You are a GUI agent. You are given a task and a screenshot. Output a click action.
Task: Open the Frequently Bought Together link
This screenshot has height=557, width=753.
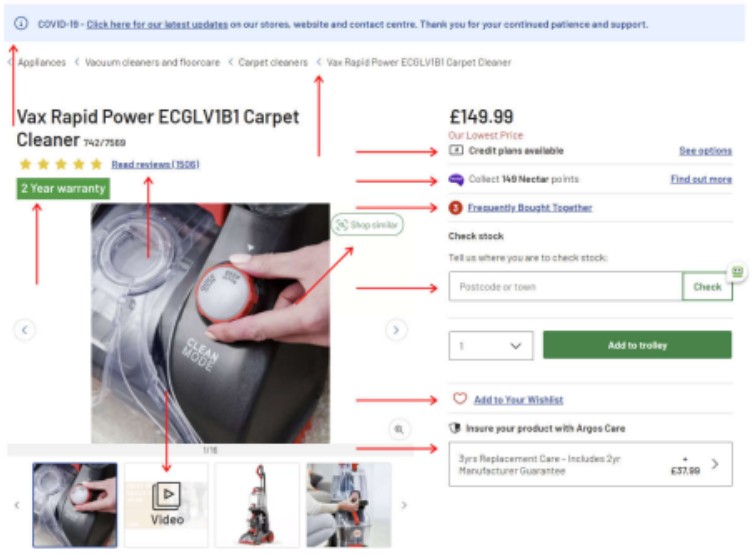tap(529, 208)
